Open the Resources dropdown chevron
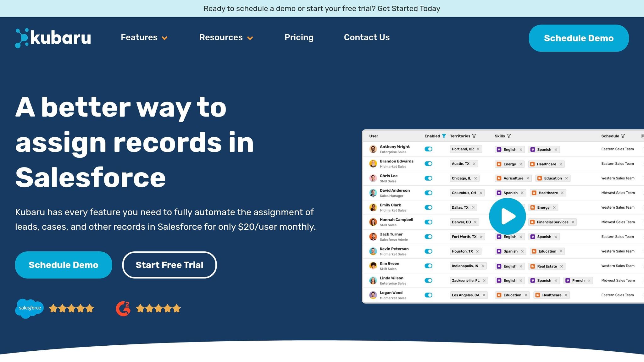 pyautogui.click(x=250, y=38)
